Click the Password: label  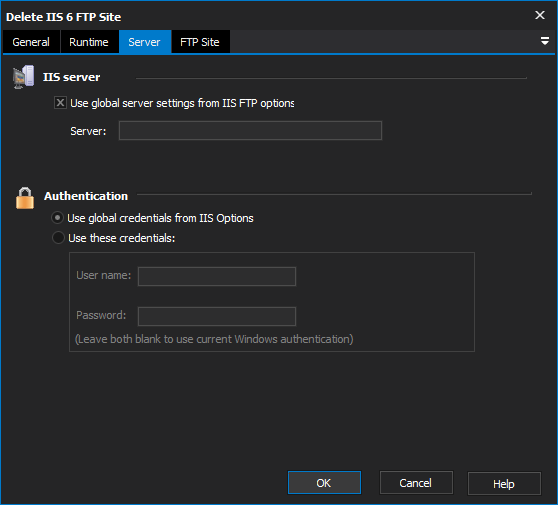(x=101, y=315)
